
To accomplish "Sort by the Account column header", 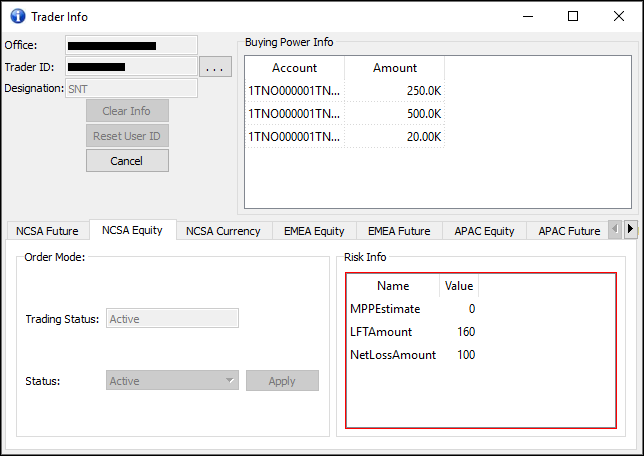I will (x=294, y=68).
